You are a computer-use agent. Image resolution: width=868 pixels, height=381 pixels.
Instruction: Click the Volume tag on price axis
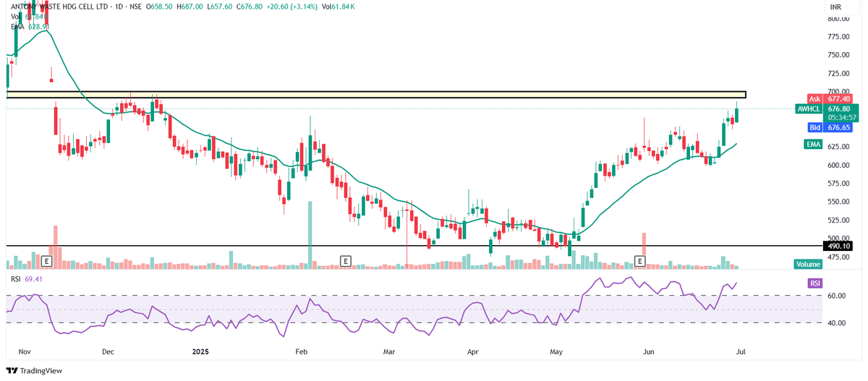808,265
